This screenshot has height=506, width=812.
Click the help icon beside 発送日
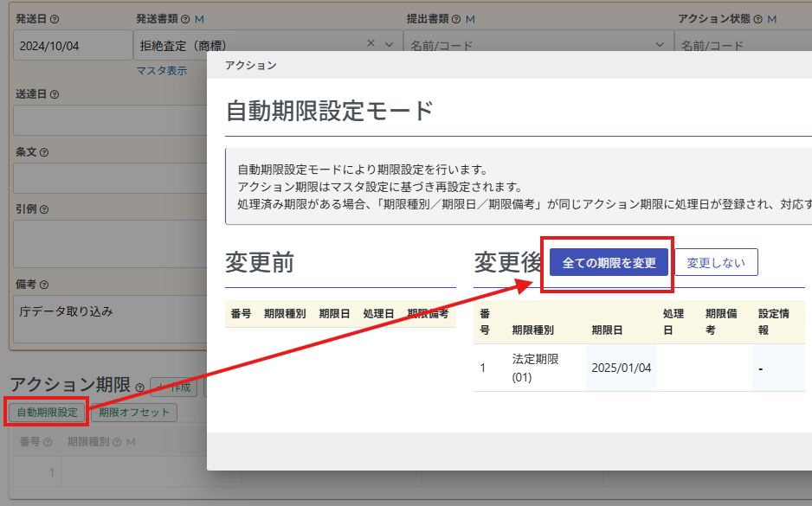click(x=55, y=19)
